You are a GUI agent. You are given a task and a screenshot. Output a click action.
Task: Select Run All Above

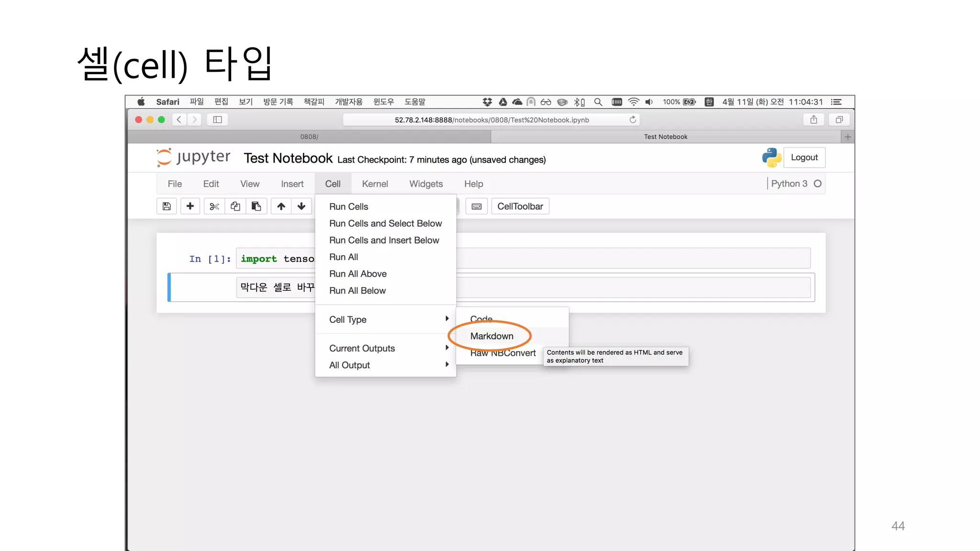(386, 274)
